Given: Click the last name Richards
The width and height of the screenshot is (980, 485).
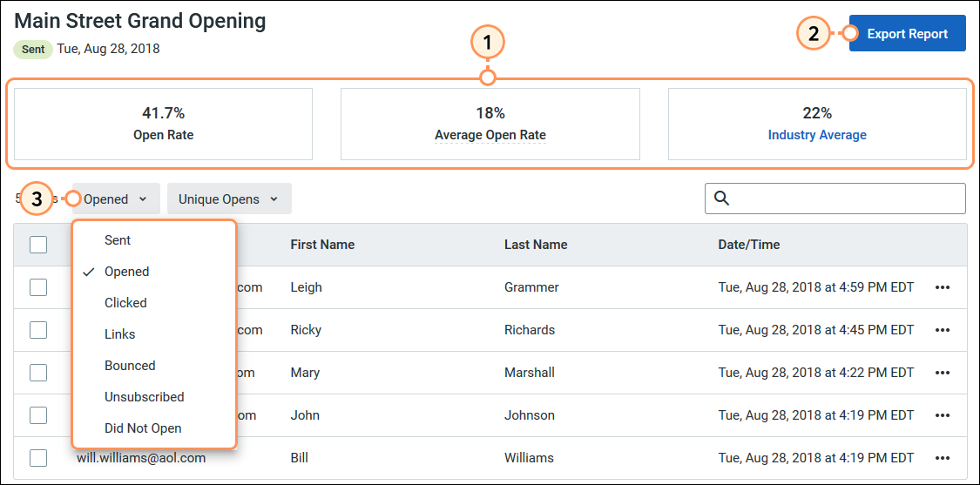Looking at the screenshot, I should click(x=530, y=329).
